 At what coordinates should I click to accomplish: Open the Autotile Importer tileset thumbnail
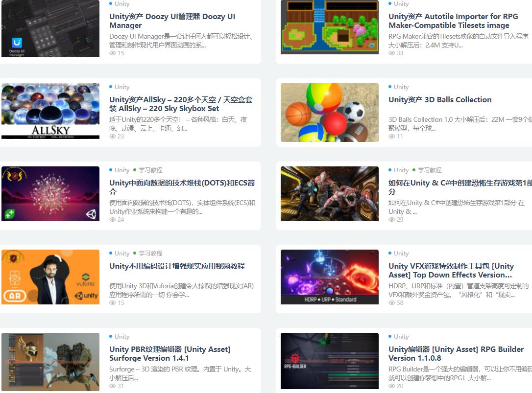click(x=330, y=27)
